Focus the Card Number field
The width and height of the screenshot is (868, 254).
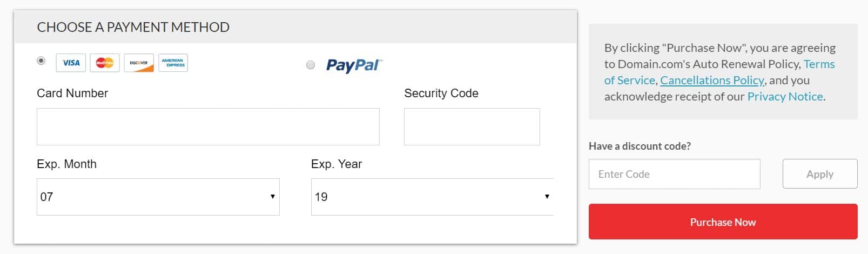[208, 126]
